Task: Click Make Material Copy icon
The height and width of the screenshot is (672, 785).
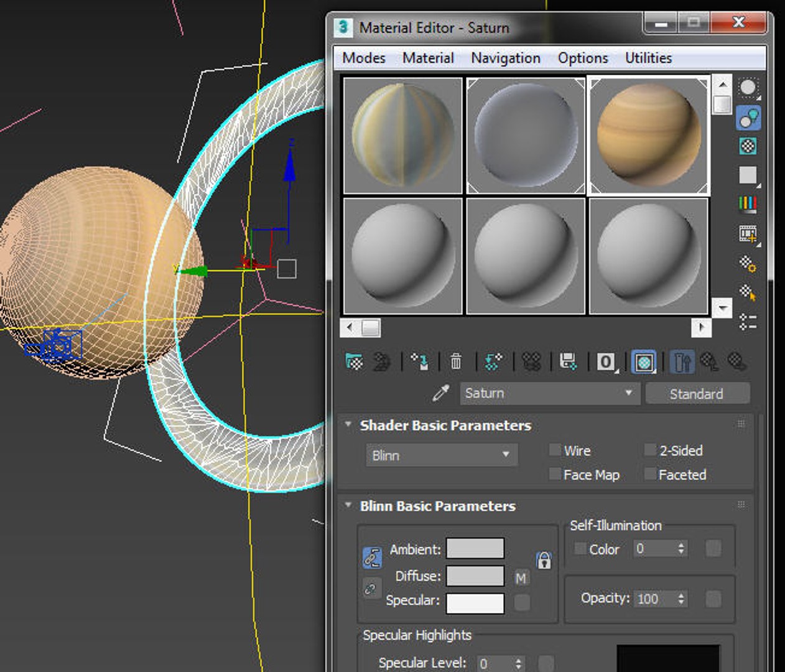Action: 493,362
